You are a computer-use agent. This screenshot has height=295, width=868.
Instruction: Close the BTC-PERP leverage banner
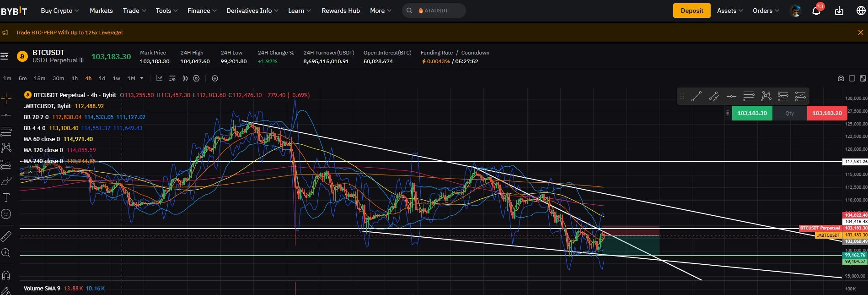click(860, 33)
